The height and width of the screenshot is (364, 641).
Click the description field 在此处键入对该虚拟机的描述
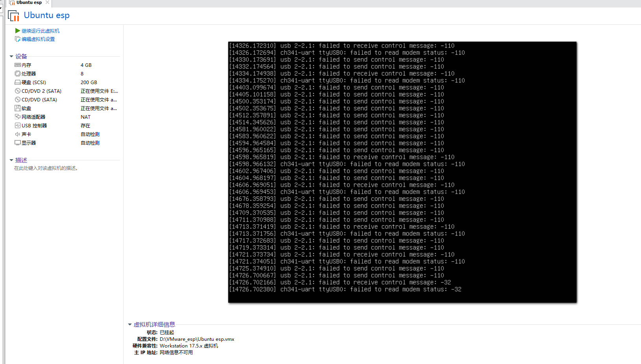pos(46,168)
